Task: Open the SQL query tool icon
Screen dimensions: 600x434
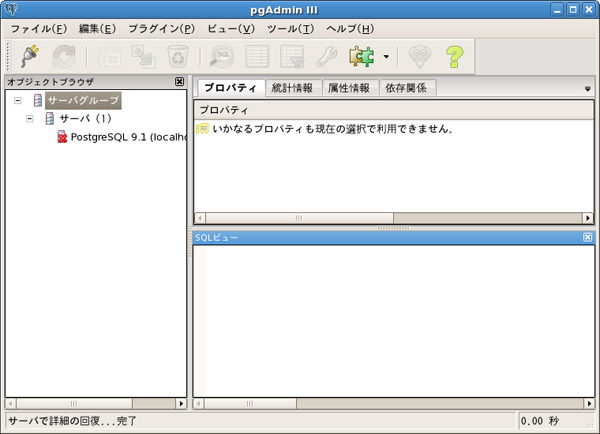Action: pos(222,57)
